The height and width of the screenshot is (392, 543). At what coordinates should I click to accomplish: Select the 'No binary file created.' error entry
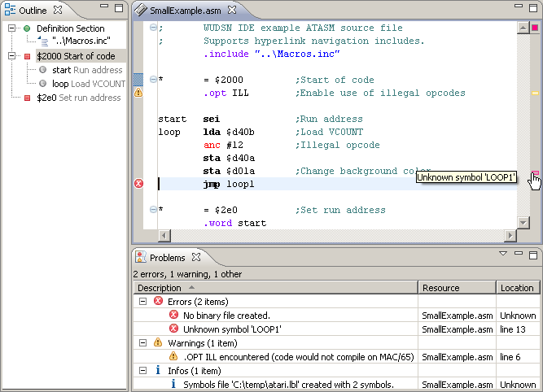click(226, 316)
